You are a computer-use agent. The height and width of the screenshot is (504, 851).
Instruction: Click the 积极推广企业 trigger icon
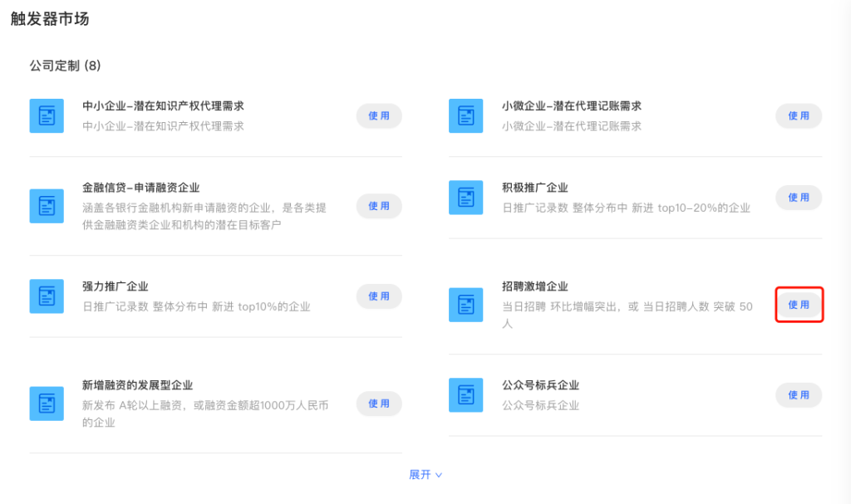tap(465, 198)
